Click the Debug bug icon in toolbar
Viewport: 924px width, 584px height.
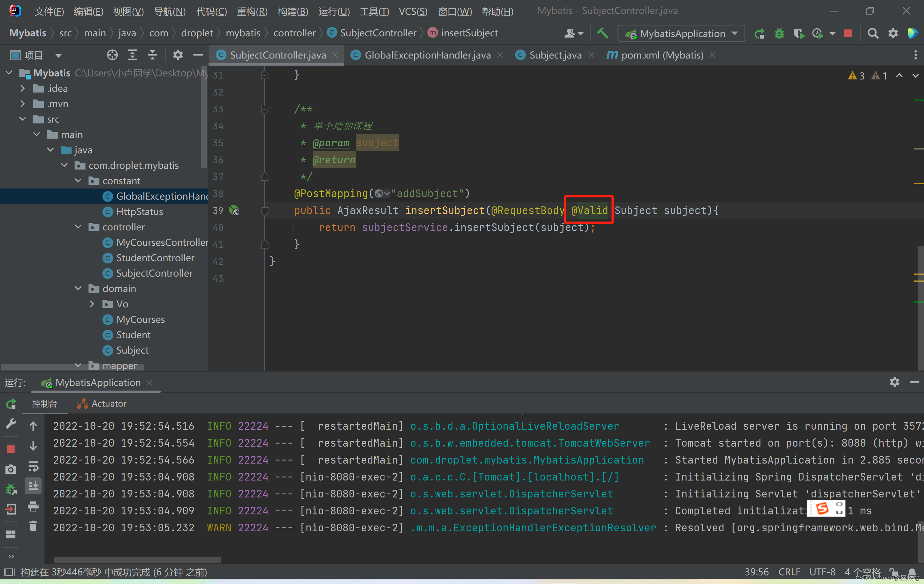[x=779, y=33]
